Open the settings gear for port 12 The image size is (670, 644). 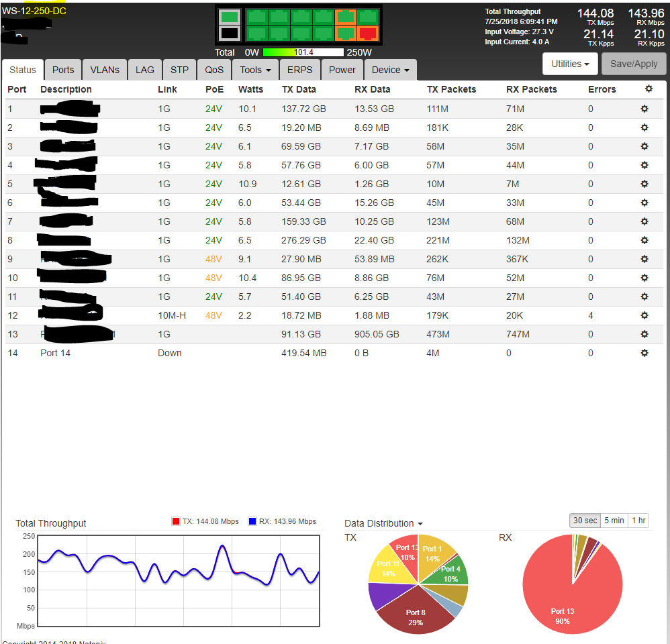(644, 315)
